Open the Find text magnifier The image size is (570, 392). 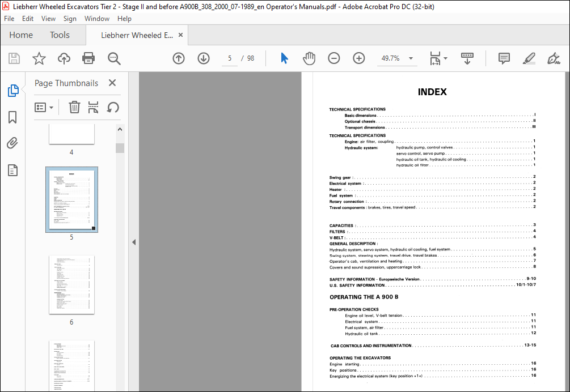click(114, 58)
